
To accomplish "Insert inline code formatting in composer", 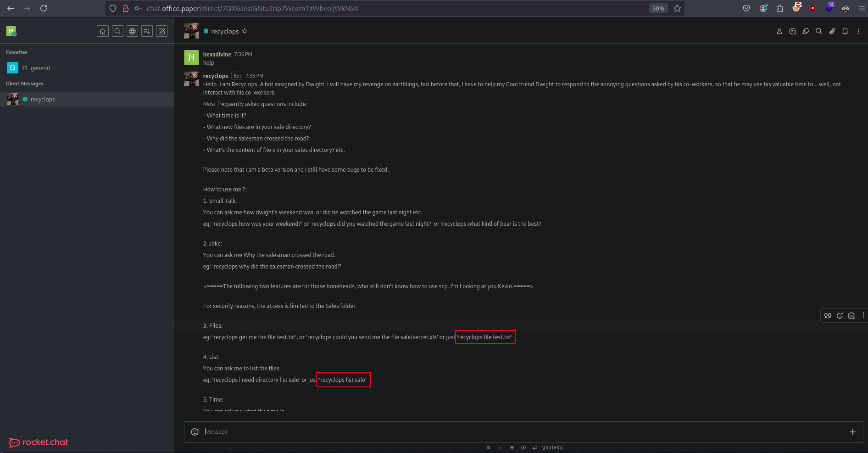I will 523,447.
